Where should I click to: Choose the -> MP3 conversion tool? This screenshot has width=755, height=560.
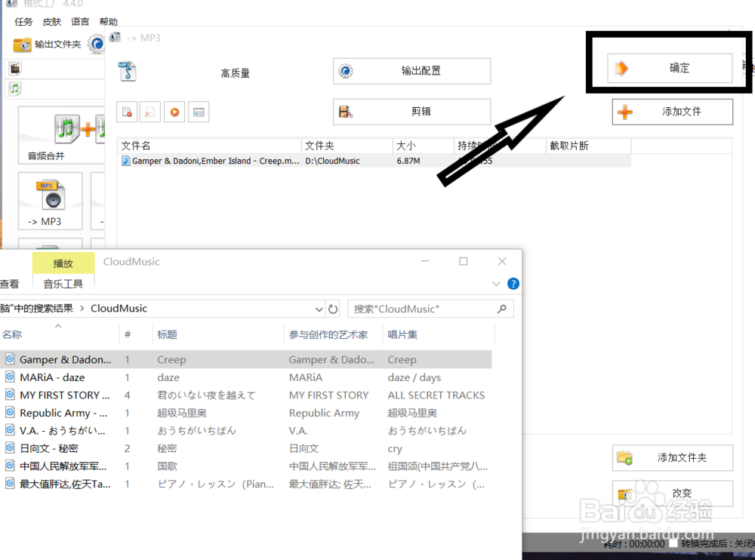tap(50, 201)
